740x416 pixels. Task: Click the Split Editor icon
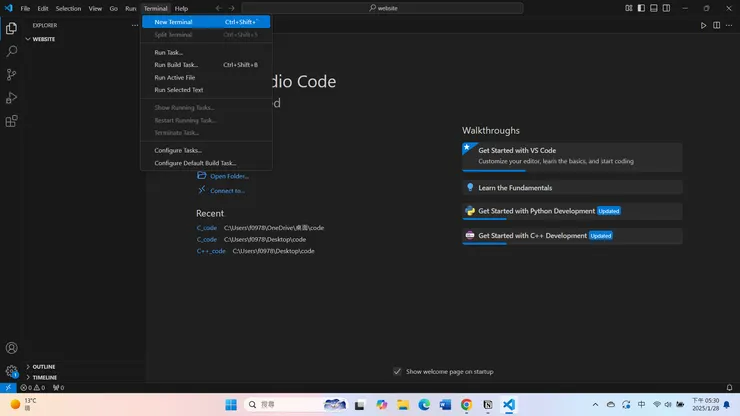pos(717,25)
